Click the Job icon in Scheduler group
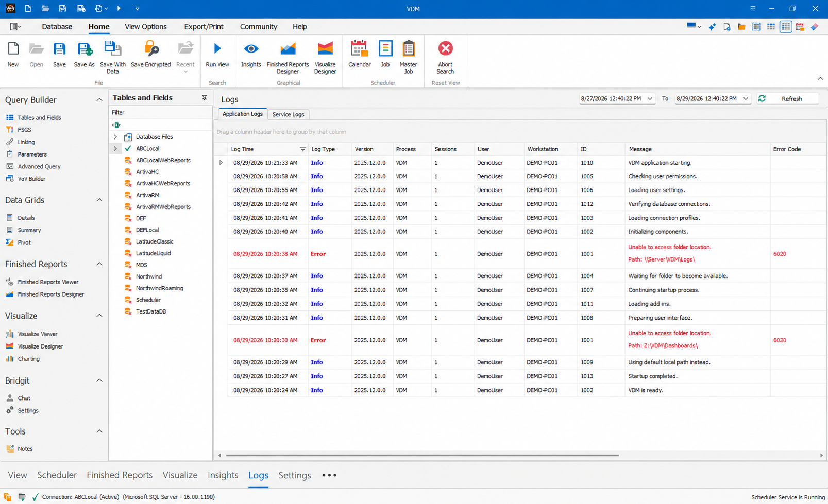This screenshot has width=828, height=504. click(x=385, y=54)
